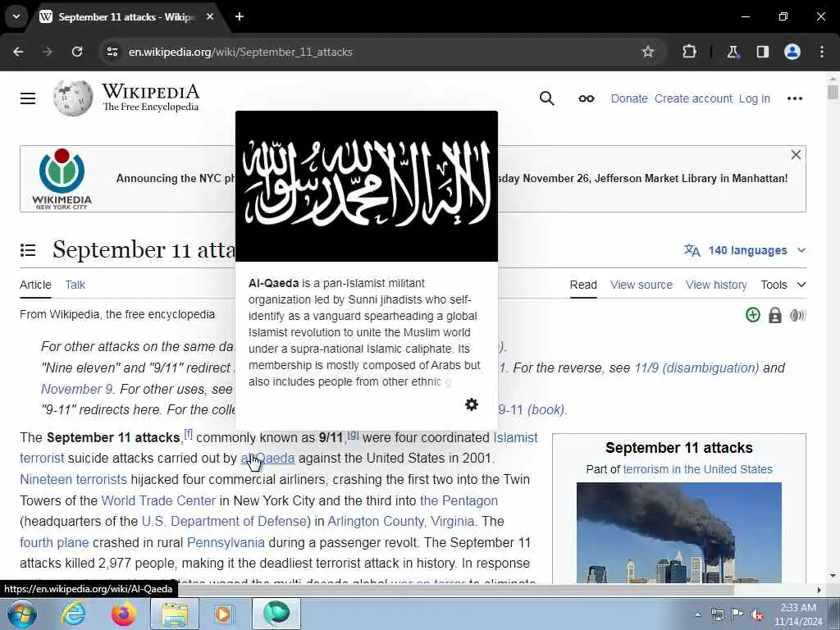Bookmark this page with the star icon
The image size is (840, 630).
(648, 52)
